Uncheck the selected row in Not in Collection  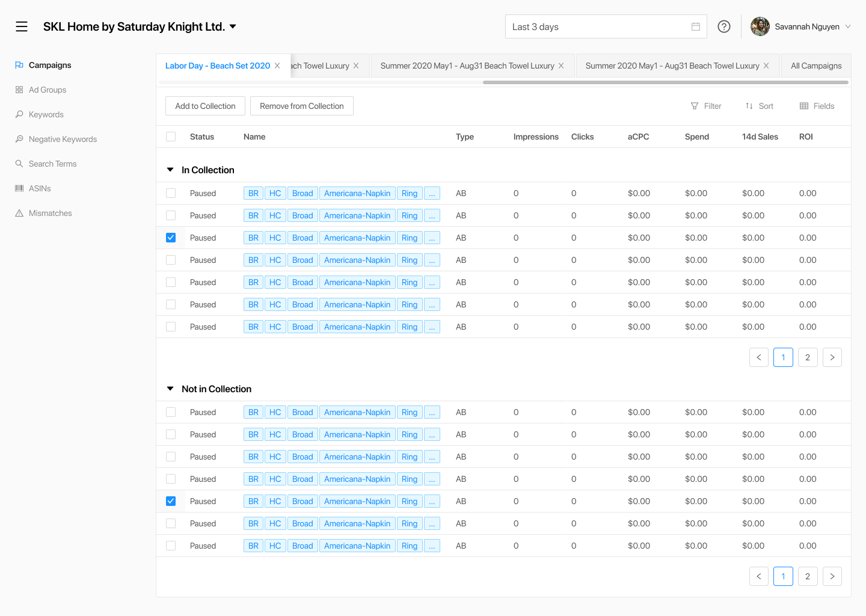pos(171,501)
